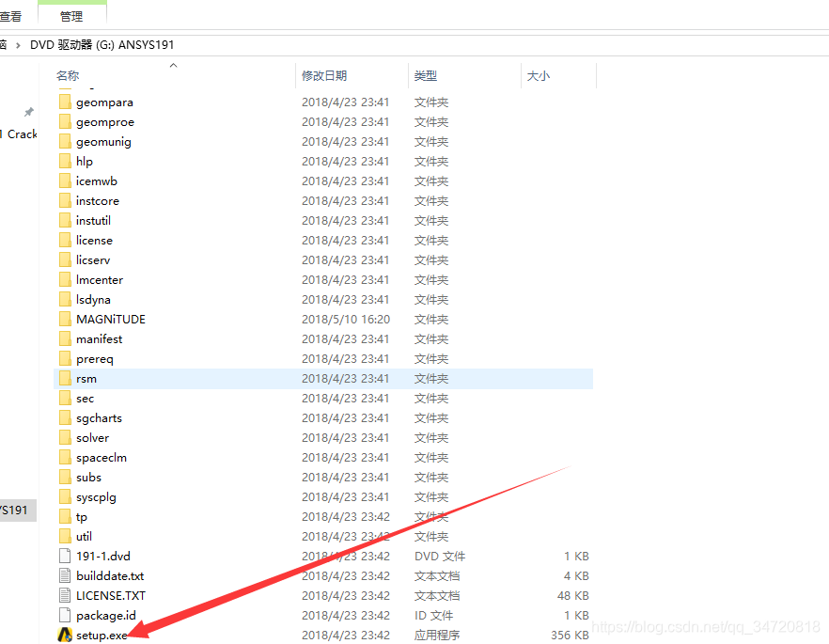Screen dimensions: 829x644
Task: Click the instutil folder icon
Action: [x=65, y=221]
